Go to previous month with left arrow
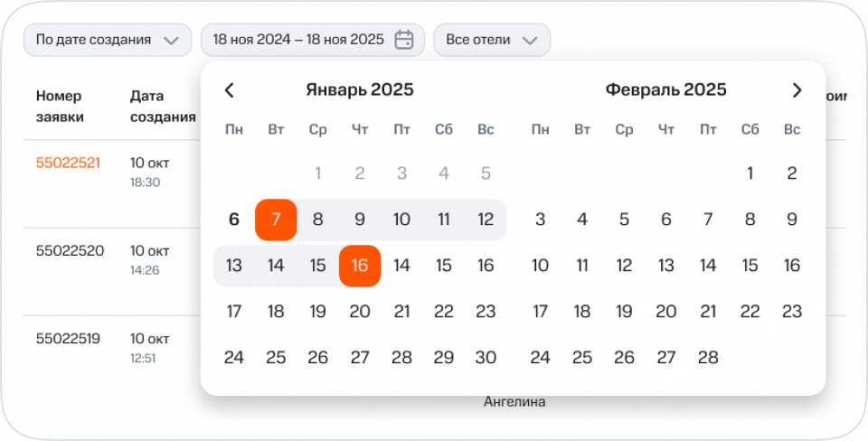Image resolution: width=868 pixels, height=441 pixels. [230, 90]
